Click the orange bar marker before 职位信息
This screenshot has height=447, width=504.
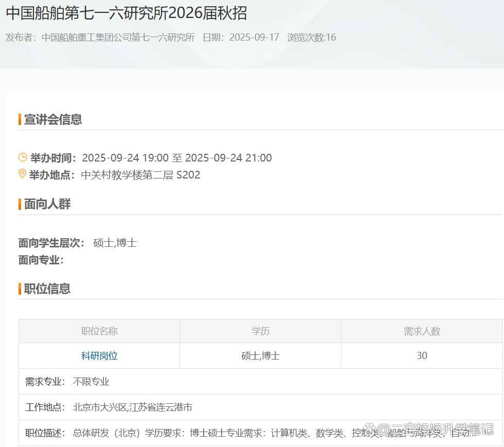pos(20,289)
